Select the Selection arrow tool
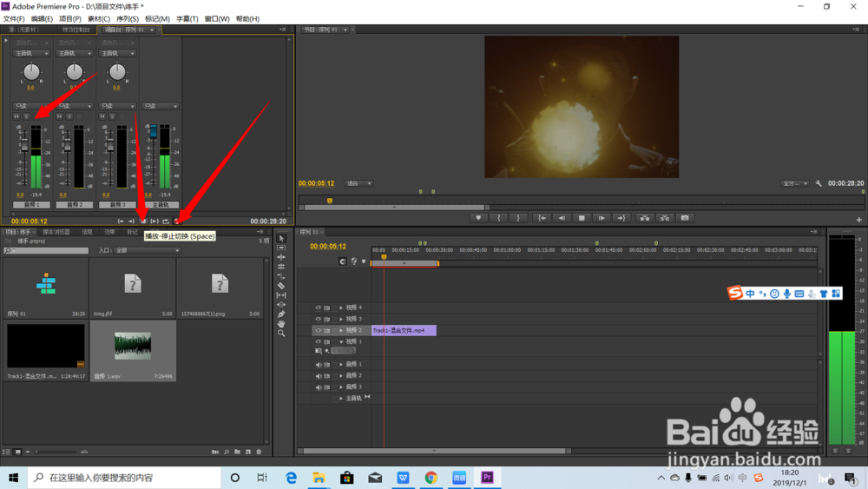Image resolution: width=868 pixels, height=489 pixels. [x=281, y=238]
